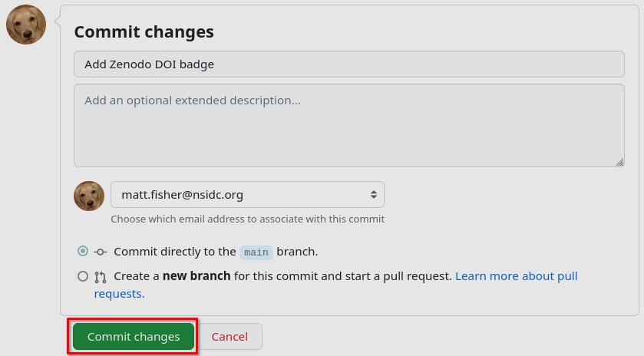Screen dimensions: 644x356
Task: Click the main branch name label
Action: pyautogui.click(x=256, y=252)
